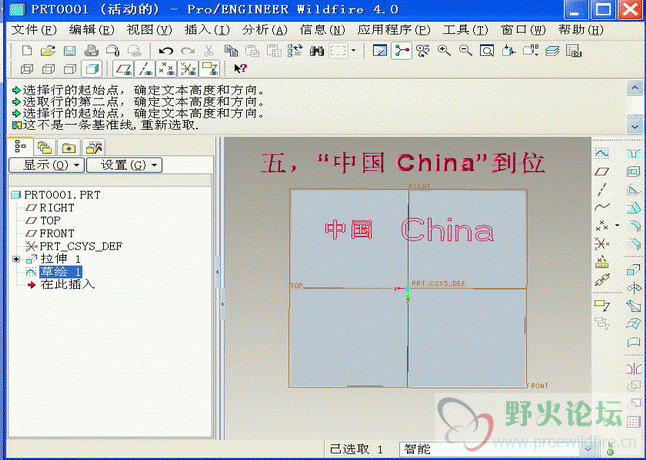This screenshot has width=646, height=460.
Task: Select the Datum Curve tool in right toolbar
Action: pyautogui.click(x=602, y=207)
